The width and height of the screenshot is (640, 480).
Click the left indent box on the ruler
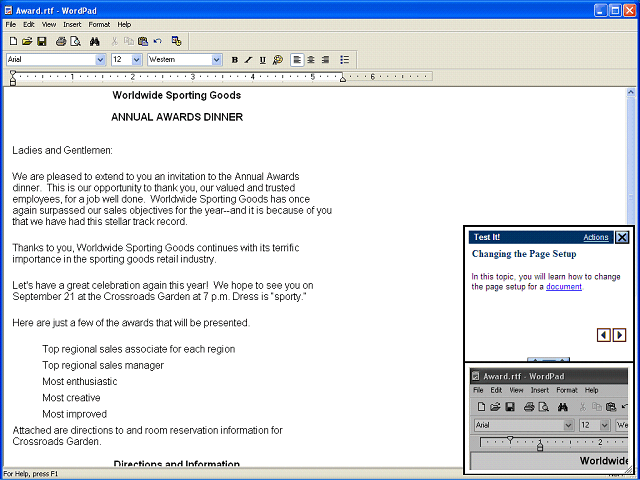click(x=13, y=83)
